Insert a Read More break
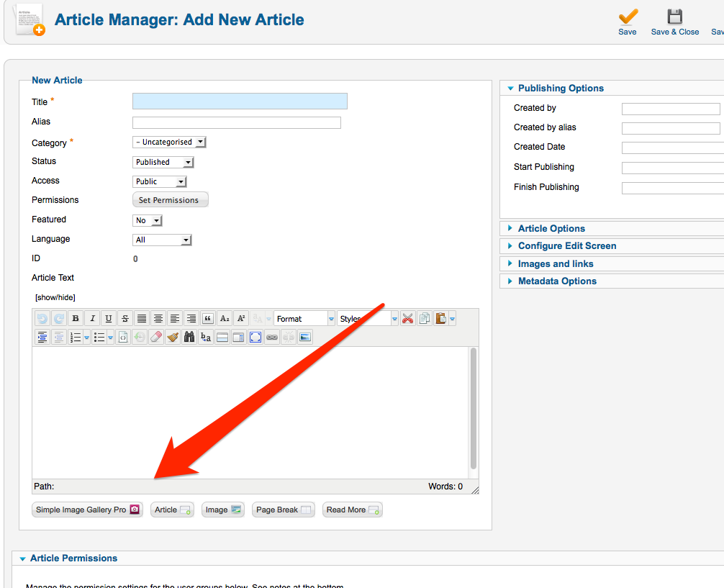The image size is (724, 588). tap(353, 510)
